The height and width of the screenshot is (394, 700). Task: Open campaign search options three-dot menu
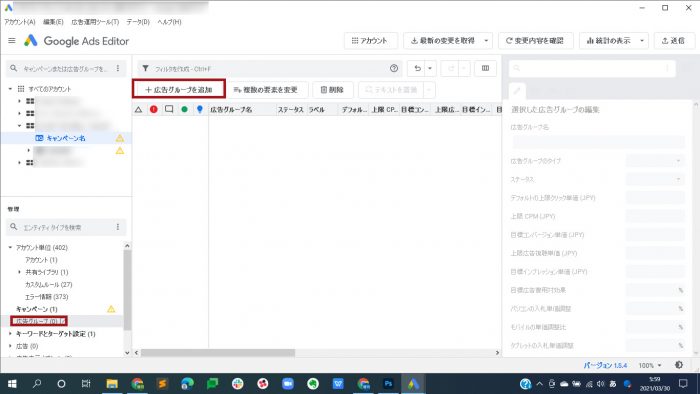tap(118, 68)
